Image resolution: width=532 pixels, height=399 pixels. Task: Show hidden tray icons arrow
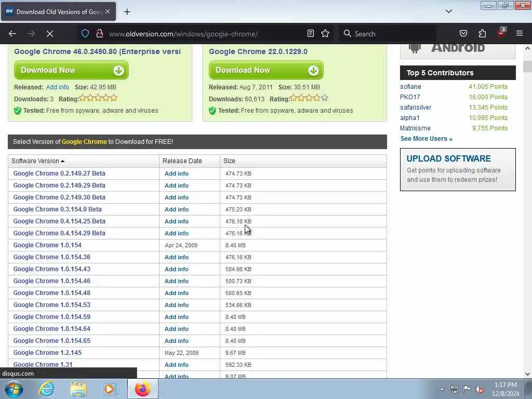point(442,390)
